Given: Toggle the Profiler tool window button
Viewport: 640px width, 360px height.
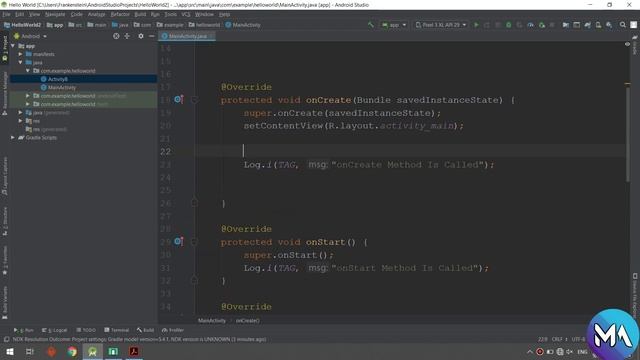Looking at the screenshot, I should pyautogui.click(x=173, y=330).
